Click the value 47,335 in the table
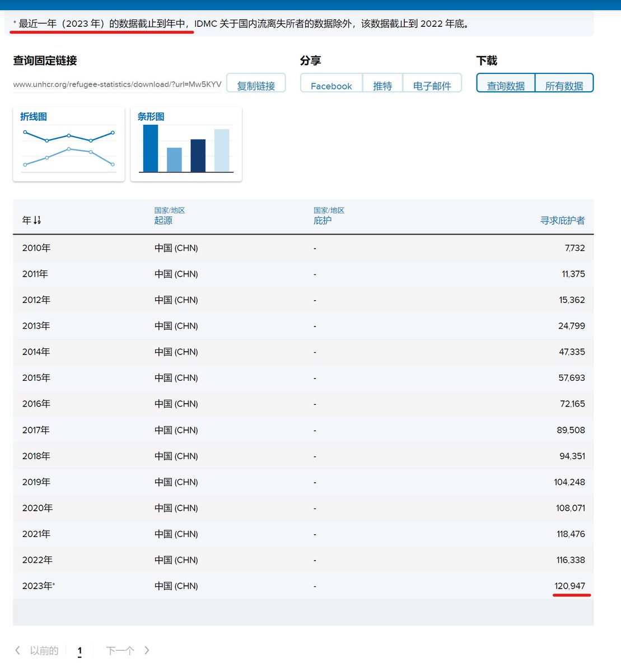 (x=572, y=352)
